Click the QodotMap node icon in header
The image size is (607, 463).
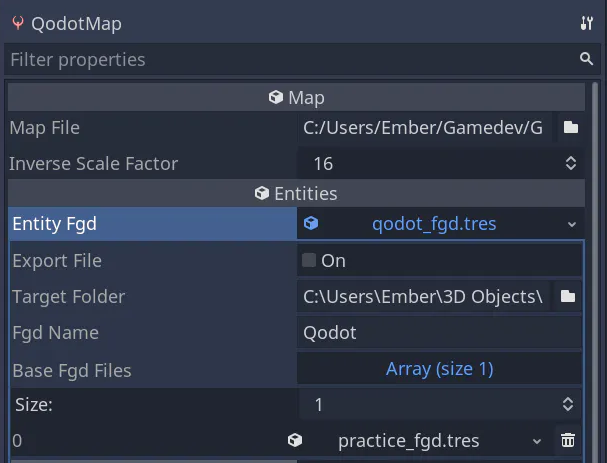pos(18,23)
